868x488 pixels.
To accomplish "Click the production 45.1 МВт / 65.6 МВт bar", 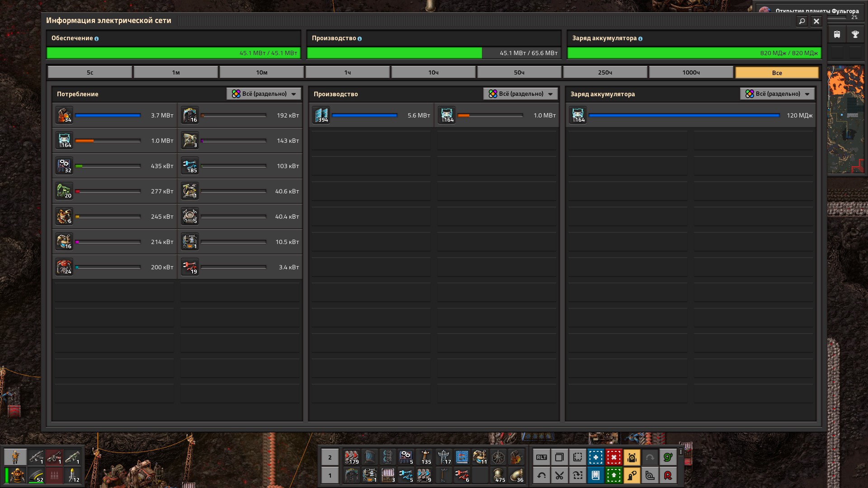I will pyautogui.click(x=434, y=53).
